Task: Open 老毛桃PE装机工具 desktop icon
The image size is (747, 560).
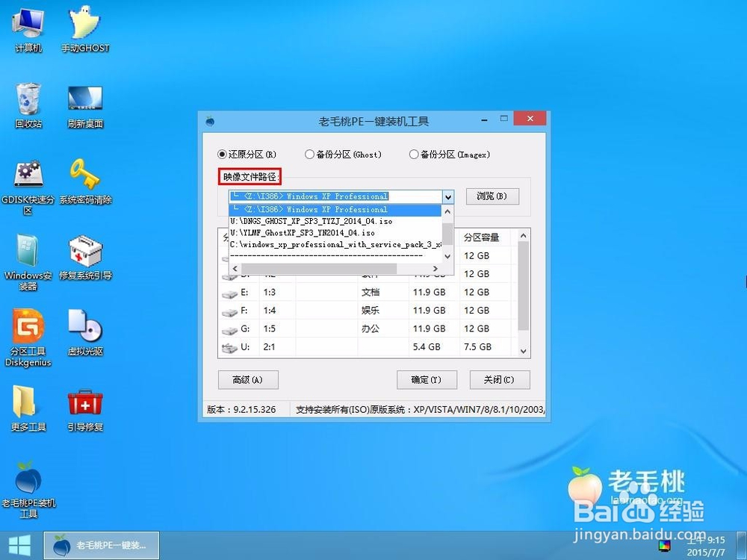Action: coord(28,490)
